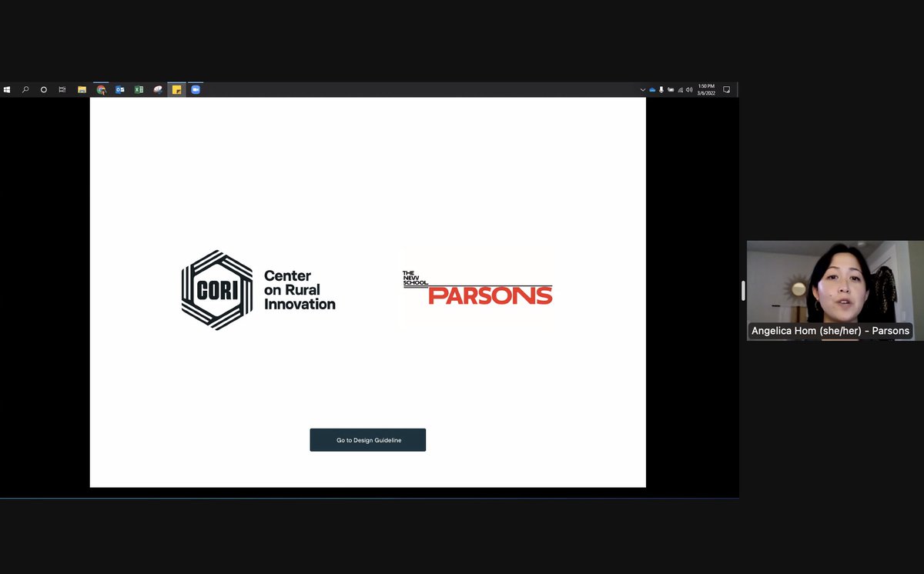
Task: Click the Center on Rural Innovation text
Action: tap(300, 290)
